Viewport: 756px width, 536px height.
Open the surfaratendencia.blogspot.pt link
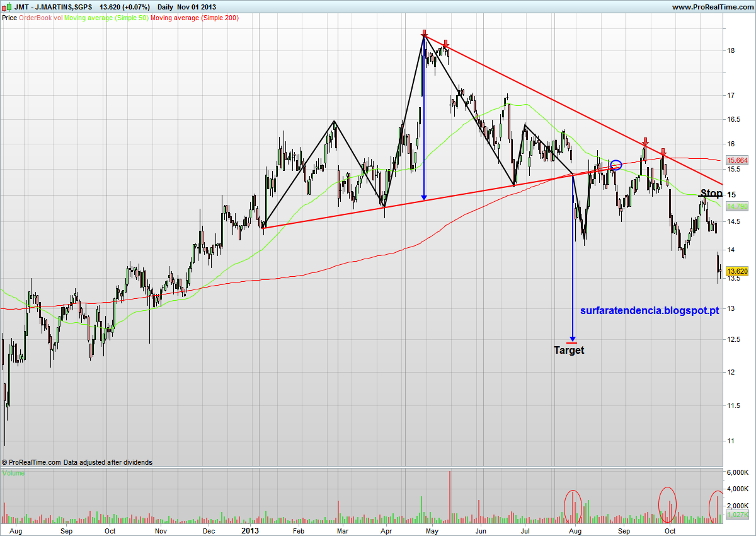click(650, 310)
